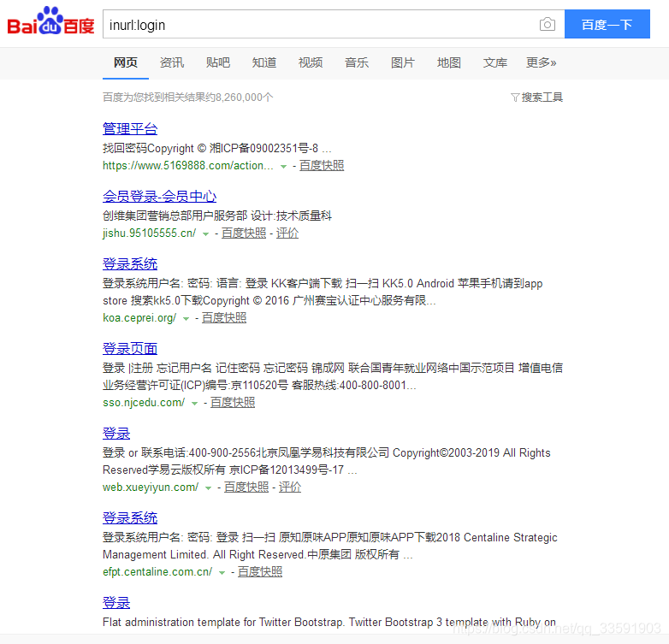The height and width of the screenshot is (644, 669).
Task: Expand the 更多» tab
Action: (541, 62)
